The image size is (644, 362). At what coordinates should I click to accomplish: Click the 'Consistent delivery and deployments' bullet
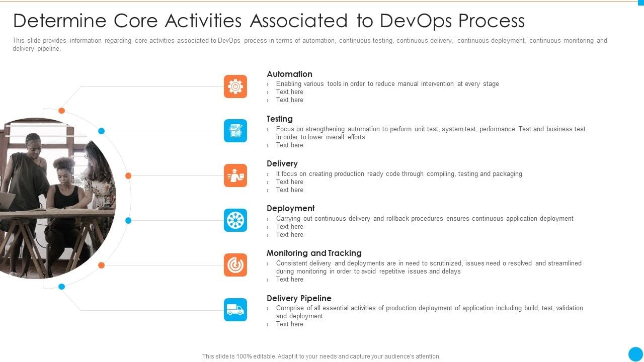[429, 267]
